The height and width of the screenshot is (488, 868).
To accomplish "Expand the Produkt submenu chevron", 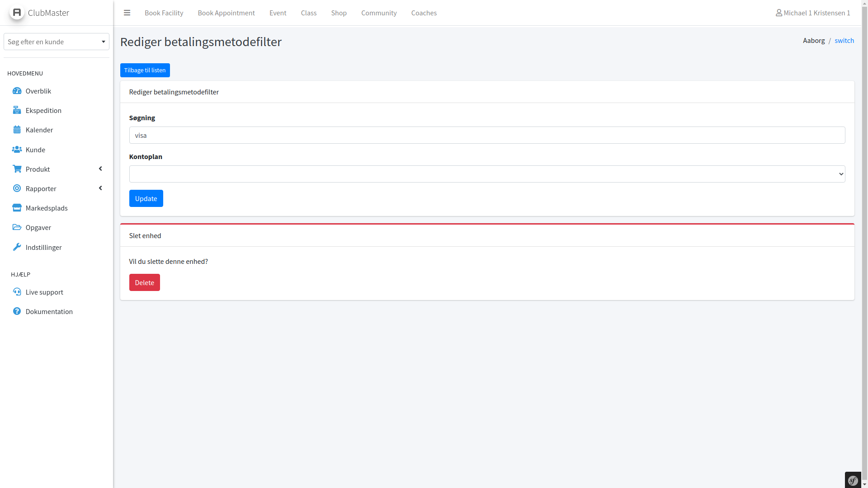I will click(100, 169).
